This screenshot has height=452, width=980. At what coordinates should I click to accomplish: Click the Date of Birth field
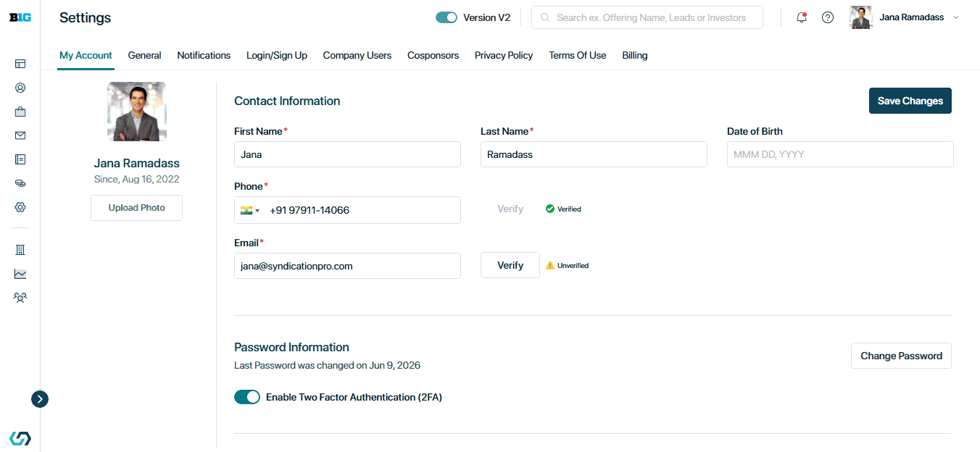pos(840,154)
